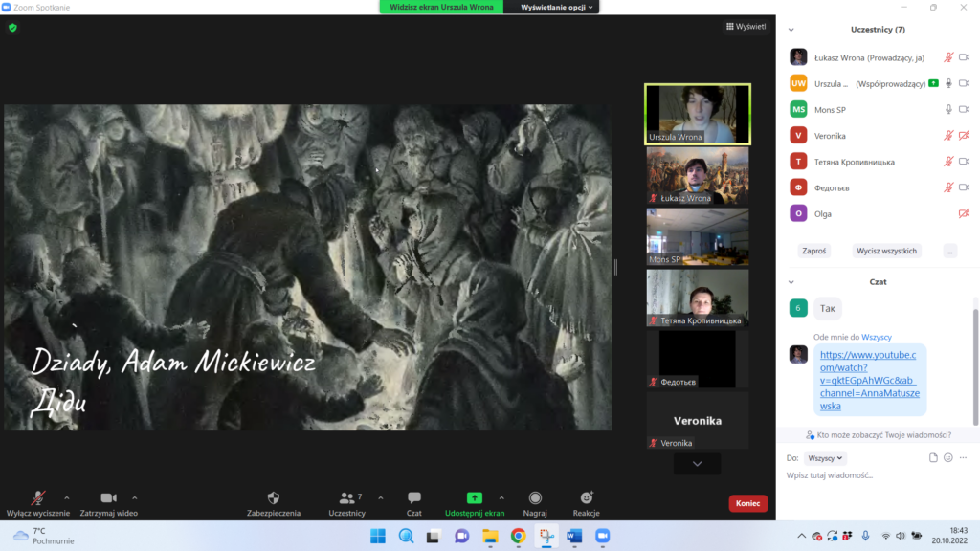Viewport: 980px width, 551px height.
Task: Click the green encryption shield icon
Action: (x=12, y=28)
